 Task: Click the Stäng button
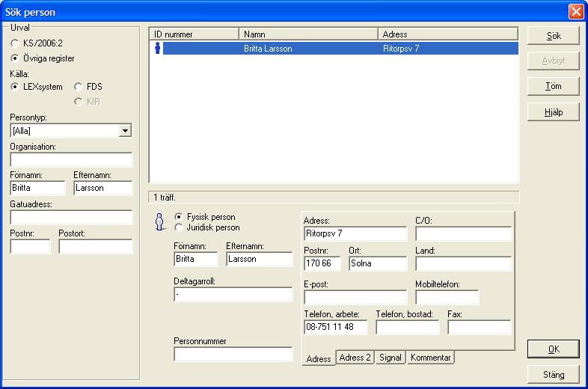point(553,375)
